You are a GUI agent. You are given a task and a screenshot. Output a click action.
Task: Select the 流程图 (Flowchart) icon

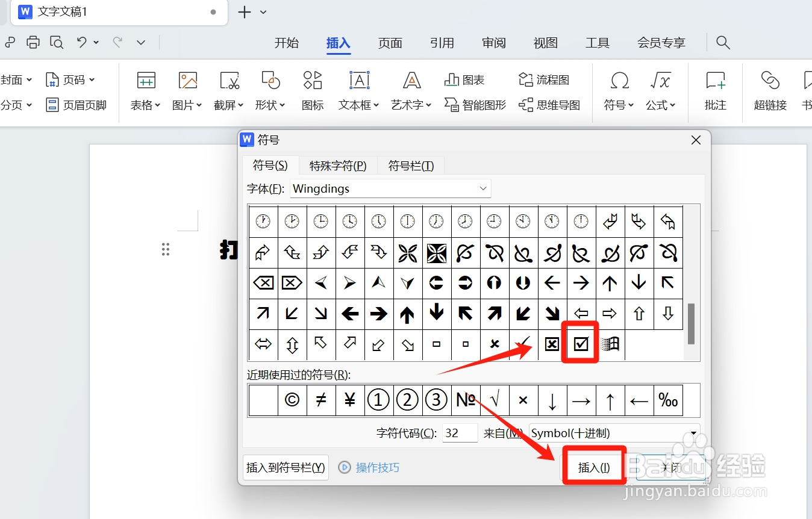543,79
